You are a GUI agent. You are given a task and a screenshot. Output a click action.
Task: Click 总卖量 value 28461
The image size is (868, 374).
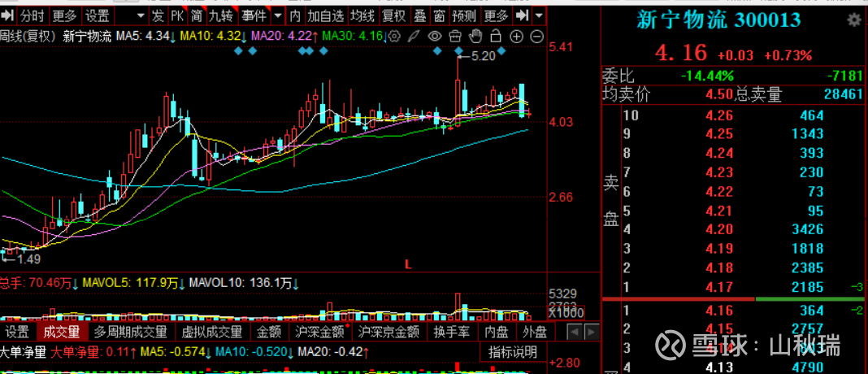coord(843,95)
